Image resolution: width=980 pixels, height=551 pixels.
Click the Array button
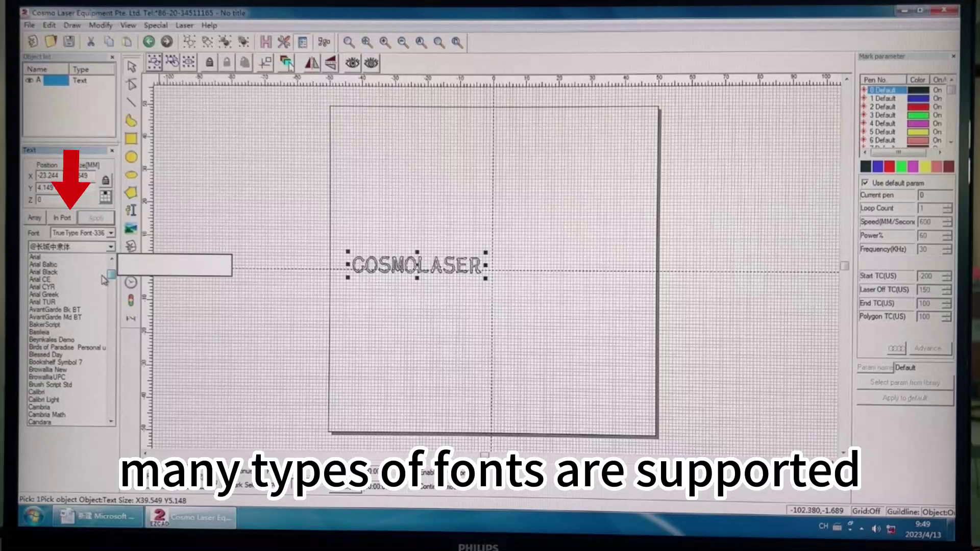tap(34, 218)
